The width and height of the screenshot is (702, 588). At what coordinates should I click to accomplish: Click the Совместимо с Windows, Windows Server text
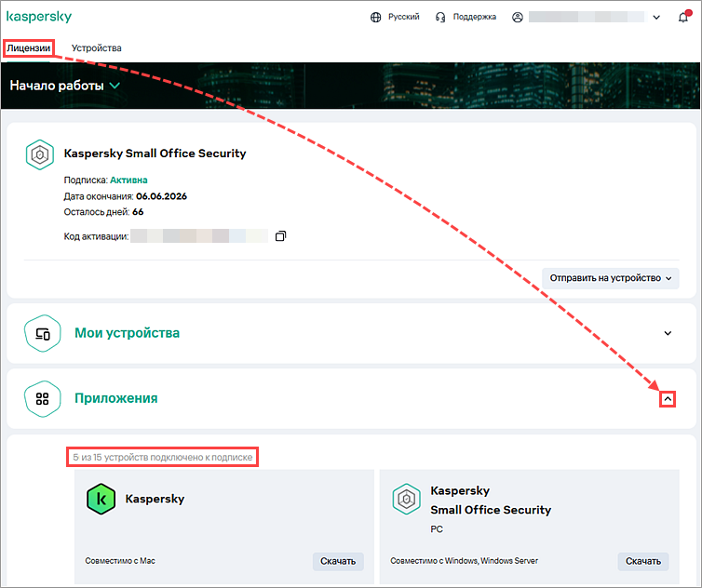[465, 561]
